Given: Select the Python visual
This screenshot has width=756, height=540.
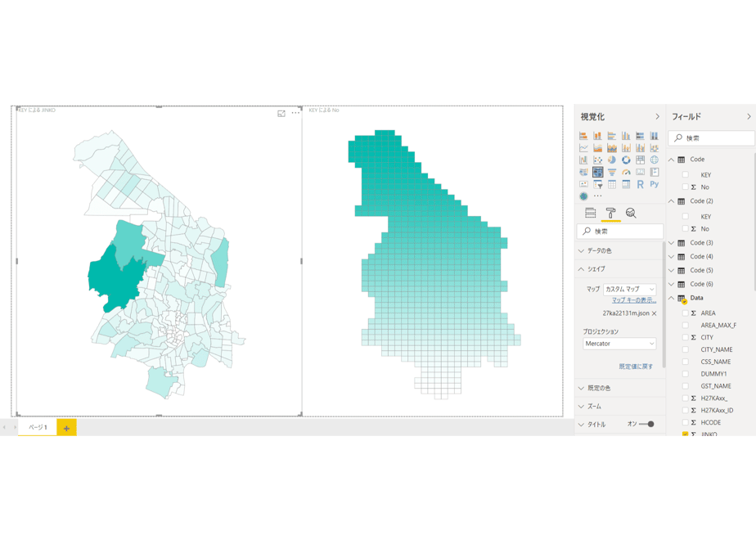Looking at the screenshot, I should tap(655, 184).
